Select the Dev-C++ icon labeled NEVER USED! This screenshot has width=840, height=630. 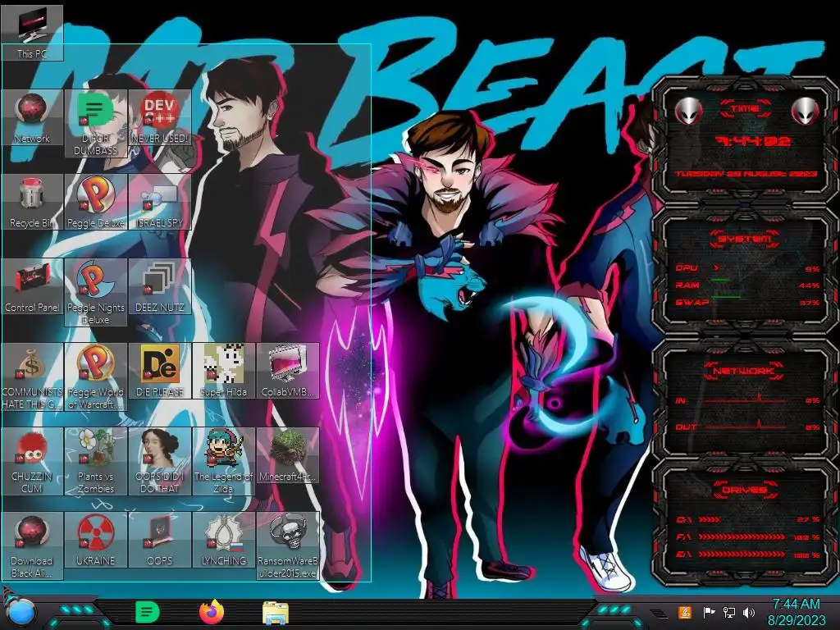pyautogui.click(x=160, y=117)
